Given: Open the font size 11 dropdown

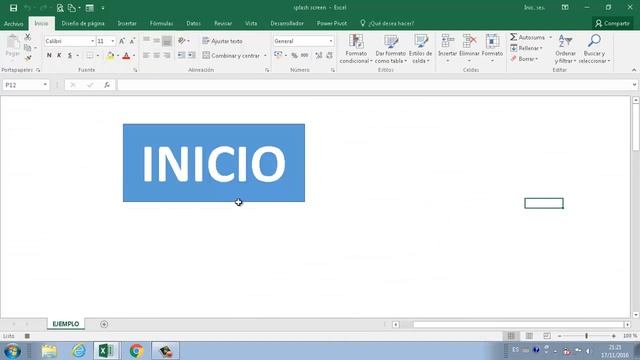Looking at the screenshot, I should coord(113,41).
